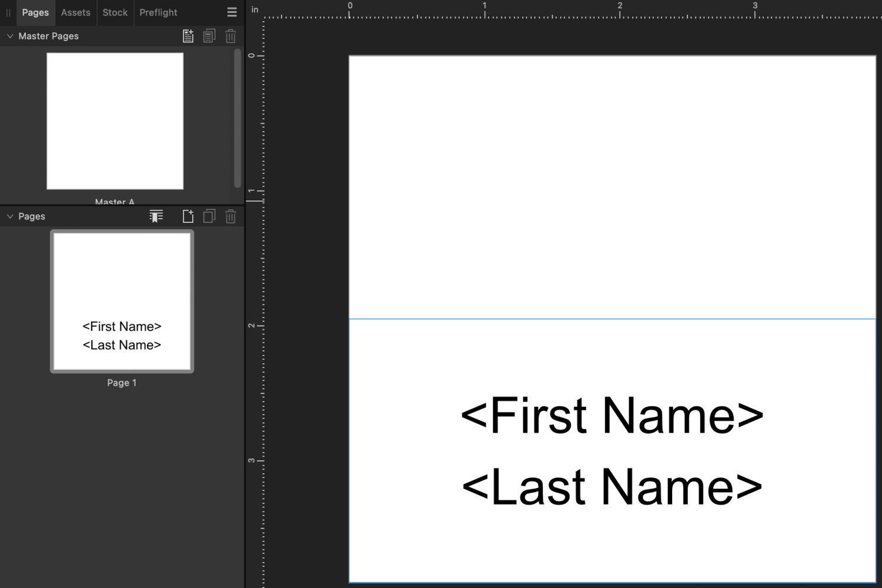This screenshot has width=882, height=588.
Task: Open the Pages panel options menu
Action: (231, 12)
